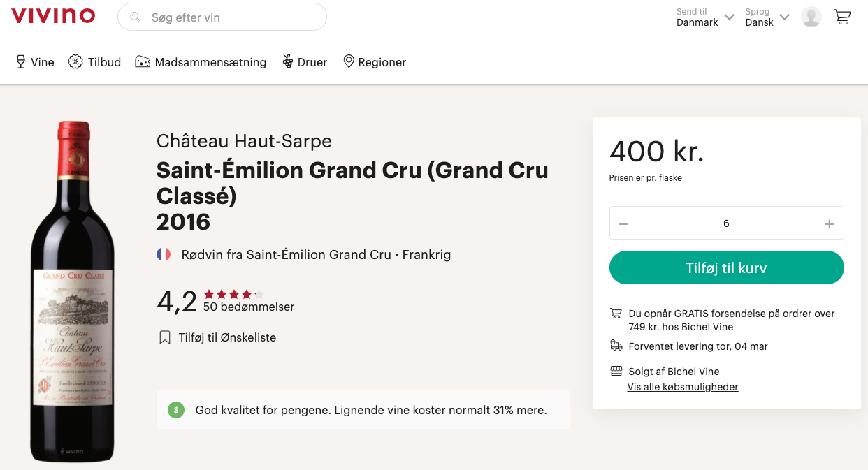Click the Druer grapes icon
Image resolution: width=868 pixels, height=470 pixels.
[288, 61]
